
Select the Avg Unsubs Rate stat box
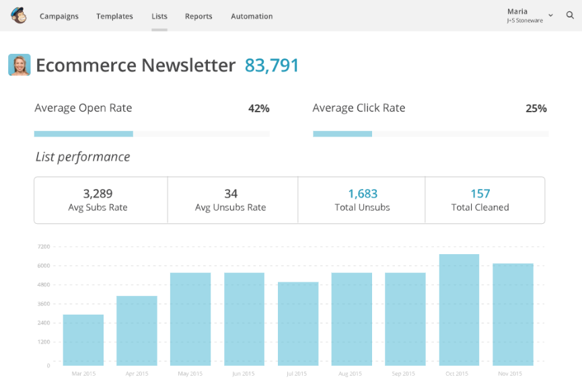point(231,200)
